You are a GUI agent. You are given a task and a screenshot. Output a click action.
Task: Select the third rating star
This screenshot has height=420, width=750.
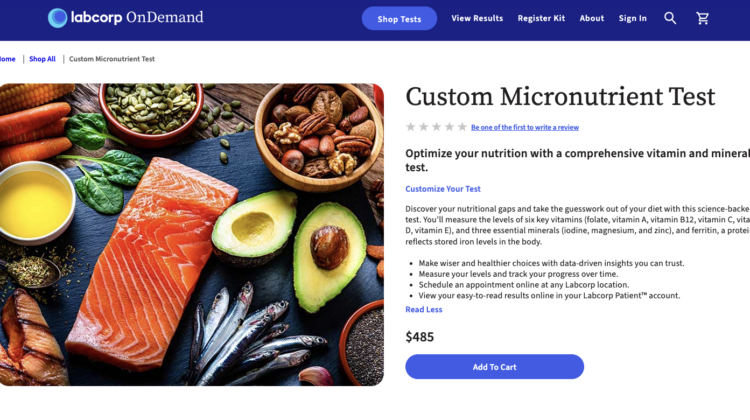436,127
